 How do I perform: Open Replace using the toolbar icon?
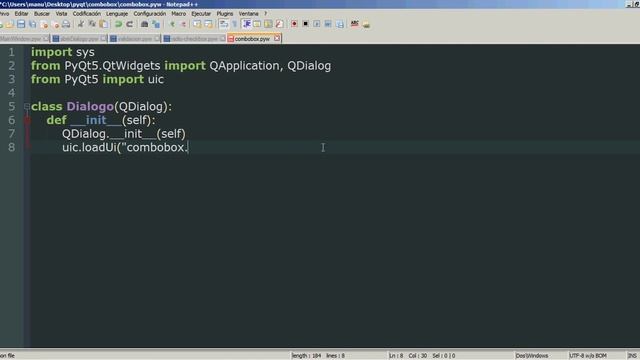point(156,24)
